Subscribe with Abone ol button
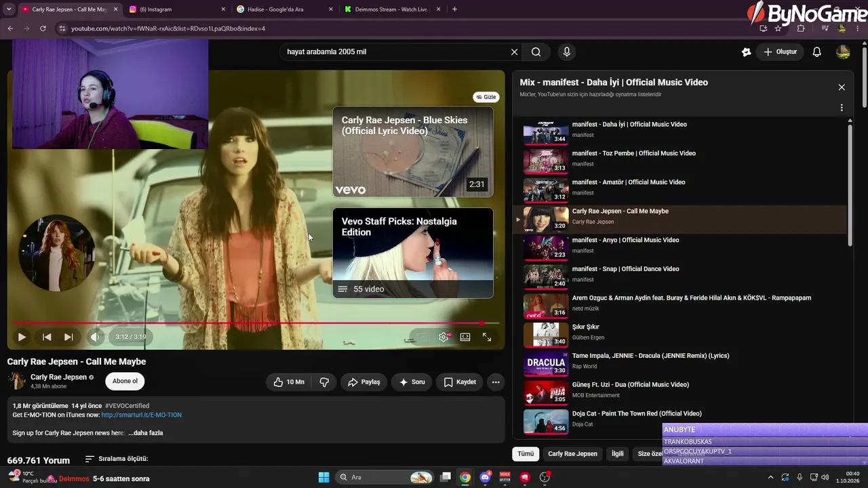 pos(125,381)
